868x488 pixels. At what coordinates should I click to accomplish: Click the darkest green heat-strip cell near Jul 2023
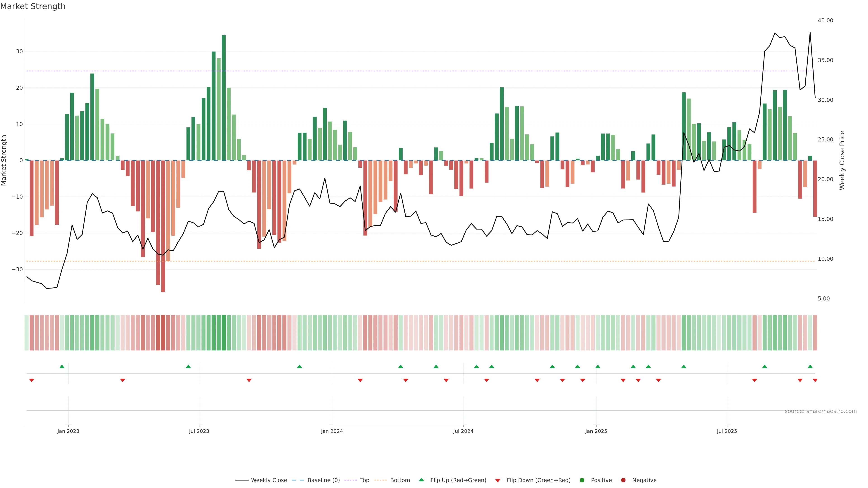pos(224,332)
